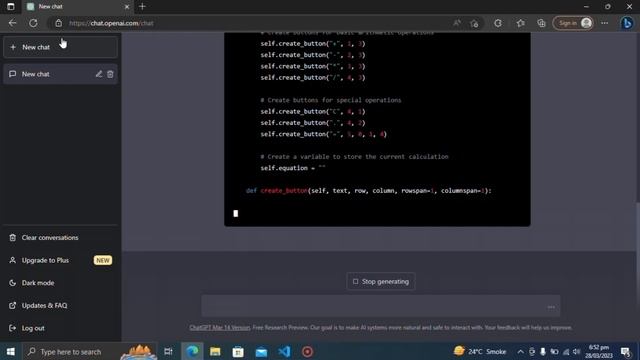This screenshot has width=640, height=360.
Task: Open Read aloud icon in address bar
Action: point(457,23)
